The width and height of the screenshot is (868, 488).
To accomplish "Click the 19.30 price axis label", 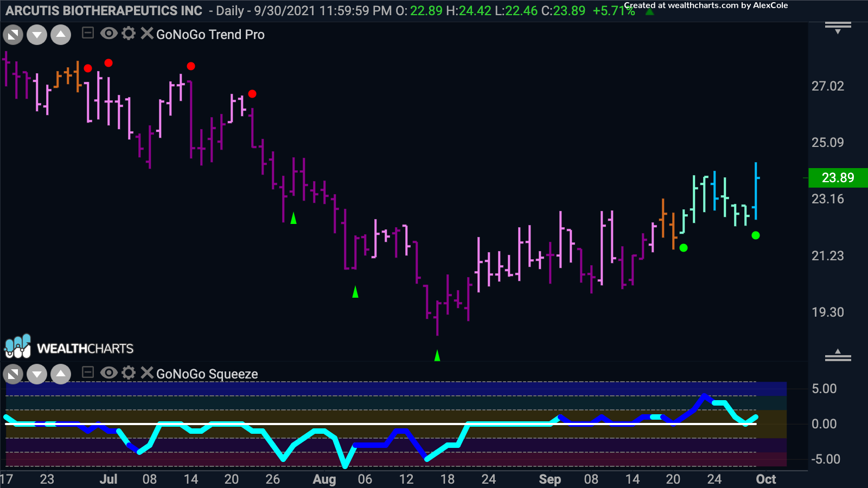I will [828, 312].
